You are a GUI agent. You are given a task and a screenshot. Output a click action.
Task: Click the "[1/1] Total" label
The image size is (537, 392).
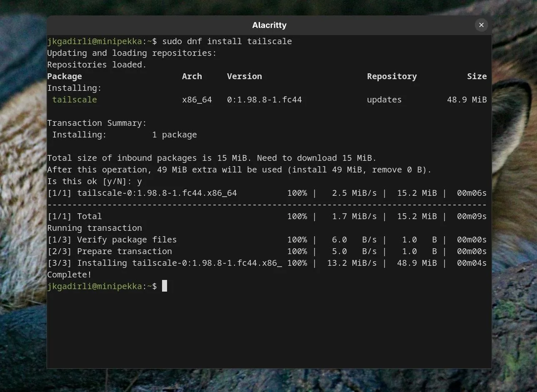(x=75, y=216)
